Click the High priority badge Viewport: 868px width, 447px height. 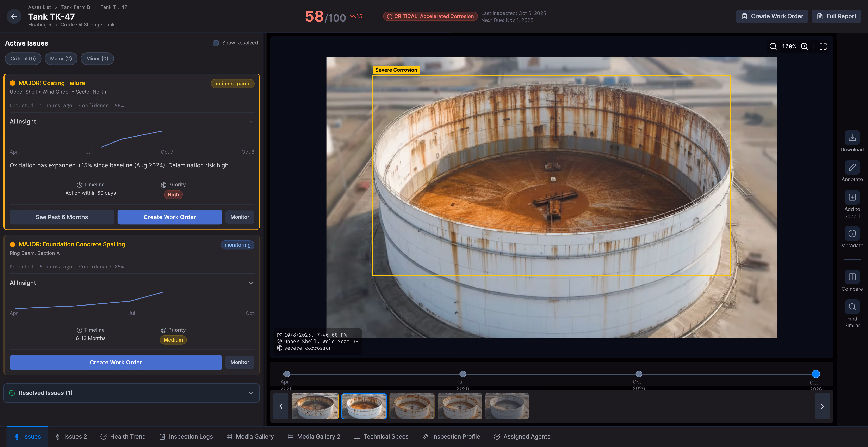[x=173, y=195]
